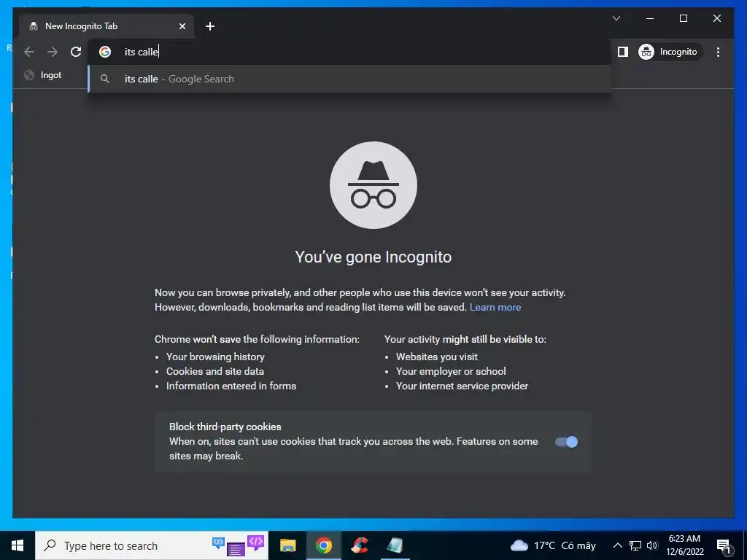Open the tab search chevron
This screenshot has width=747, height=560.
[616, 18]
